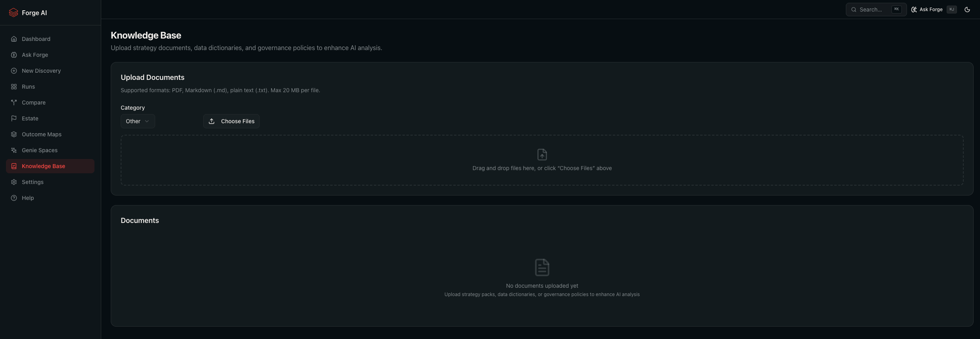Click the file upload icon in drop zone
Viewport: 980px width, 339px height.
(x=542, y=154)
